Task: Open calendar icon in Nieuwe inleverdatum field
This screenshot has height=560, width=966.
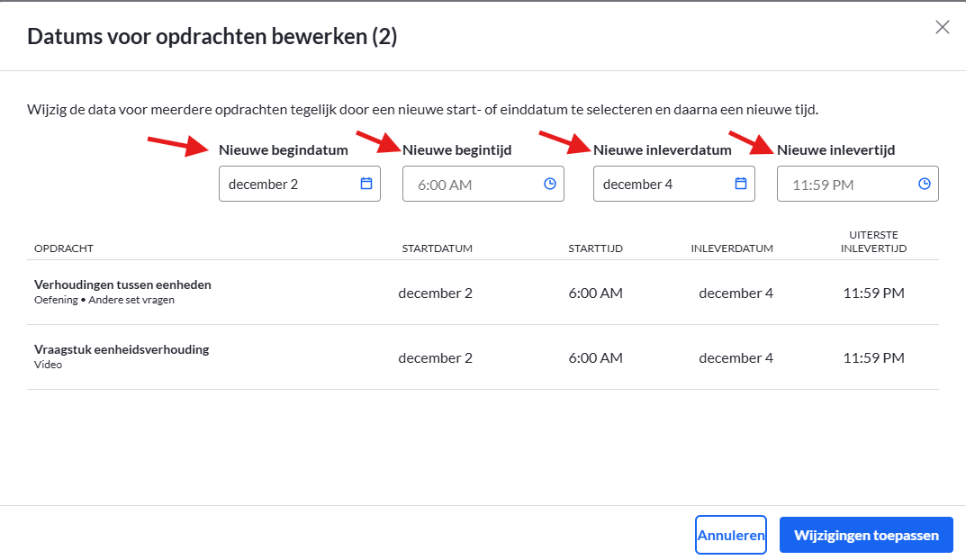Action: 741,184
